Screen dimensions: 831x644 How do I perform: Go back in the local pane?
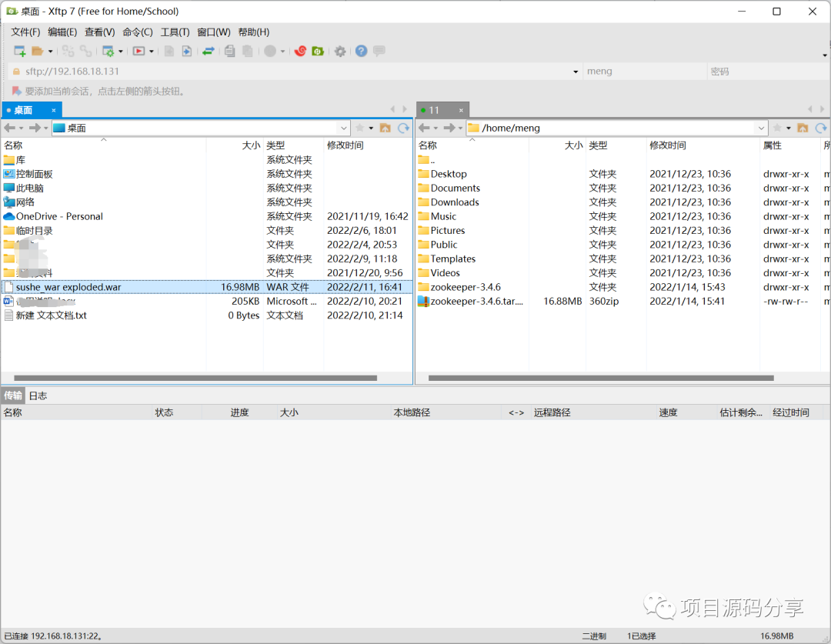point(9,128)
